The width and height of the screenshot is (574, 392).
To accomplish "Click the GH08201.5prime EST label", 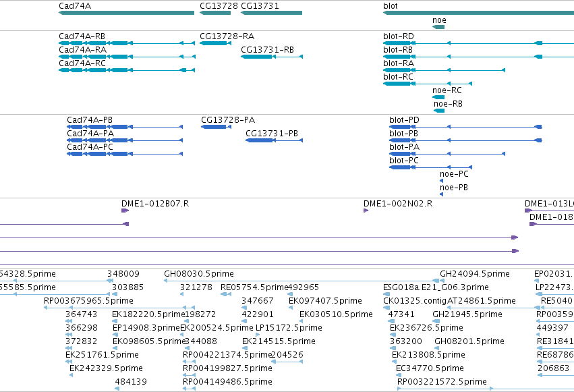I will click(469, 342).
